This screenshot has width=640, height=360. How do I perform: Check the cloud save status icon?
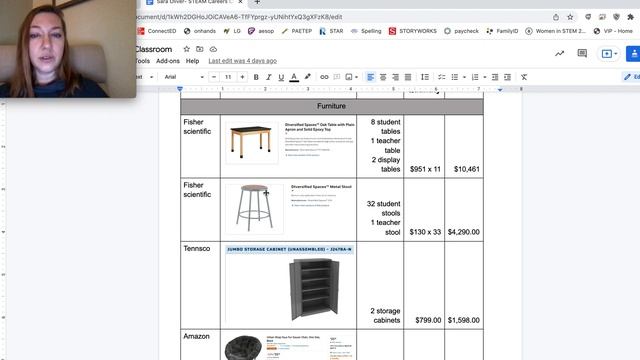tap(213, 49)
